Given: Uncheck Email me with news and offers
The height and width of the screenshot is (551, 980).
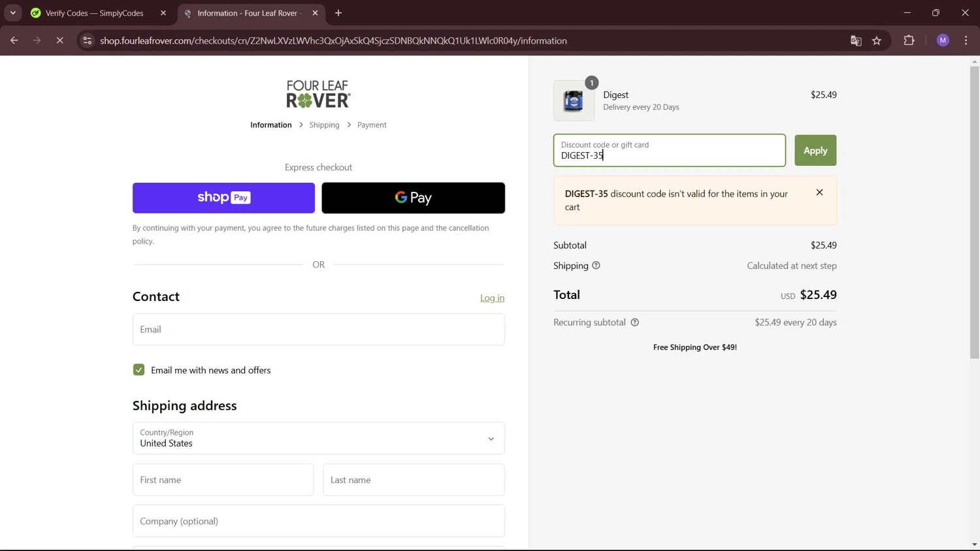Looking at the screenshot, I should pos(139,370).
